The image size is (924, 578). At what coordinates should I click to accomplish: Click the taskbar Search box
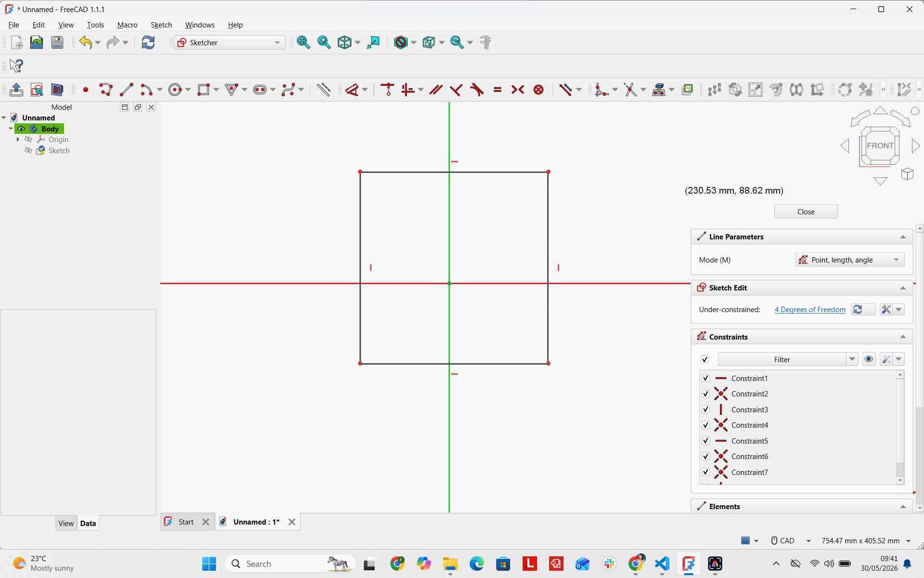pos(290,564)
